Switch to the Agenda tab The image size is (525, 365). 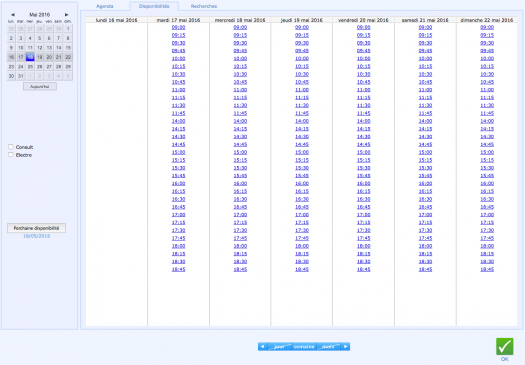coord(105,6)
